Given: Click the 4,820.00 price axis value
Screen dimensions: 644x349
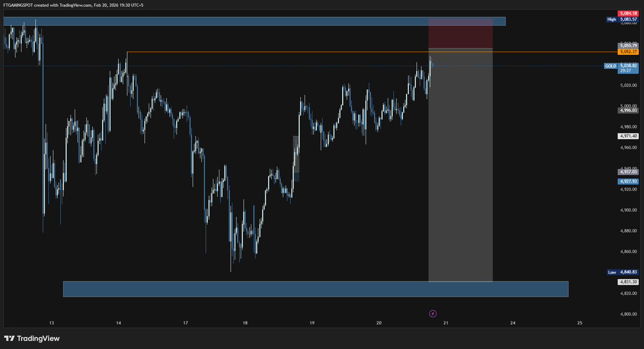Looking at the screenshot, I should (x=628, y=294).
